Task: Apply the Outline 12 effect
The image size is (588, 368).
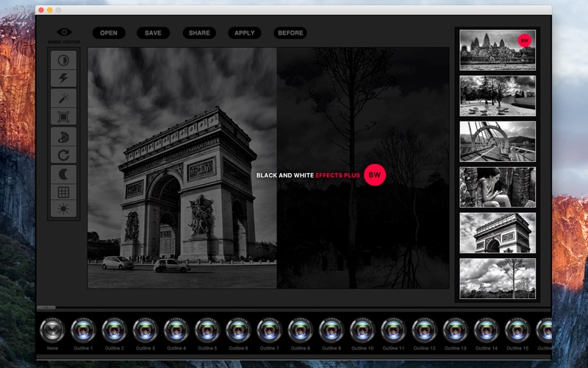Action: click(x=425, y=330)
